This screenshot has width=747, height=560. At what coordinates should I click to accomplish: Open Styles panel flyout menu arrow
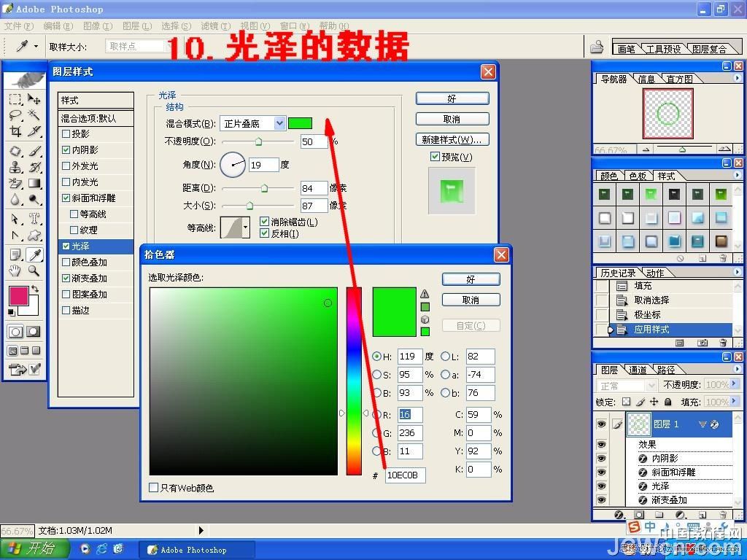click(x=737, y=175)
